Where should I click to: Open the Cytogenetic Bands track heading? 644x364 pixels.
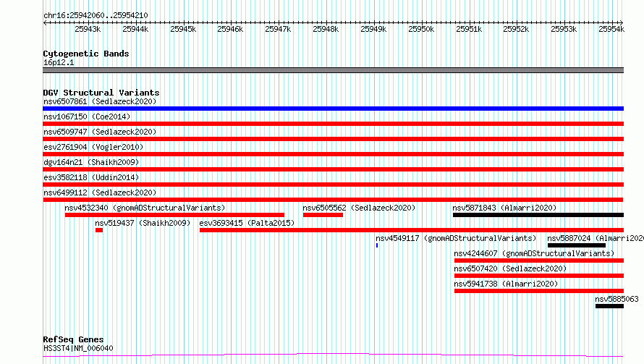(x=86, y=54)
